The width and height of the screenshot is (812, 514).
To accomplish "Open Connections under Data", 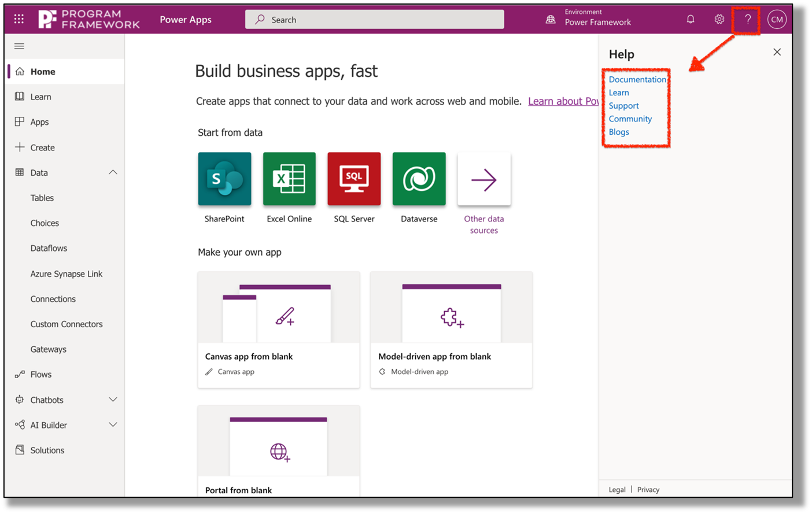I will [53, 299].
